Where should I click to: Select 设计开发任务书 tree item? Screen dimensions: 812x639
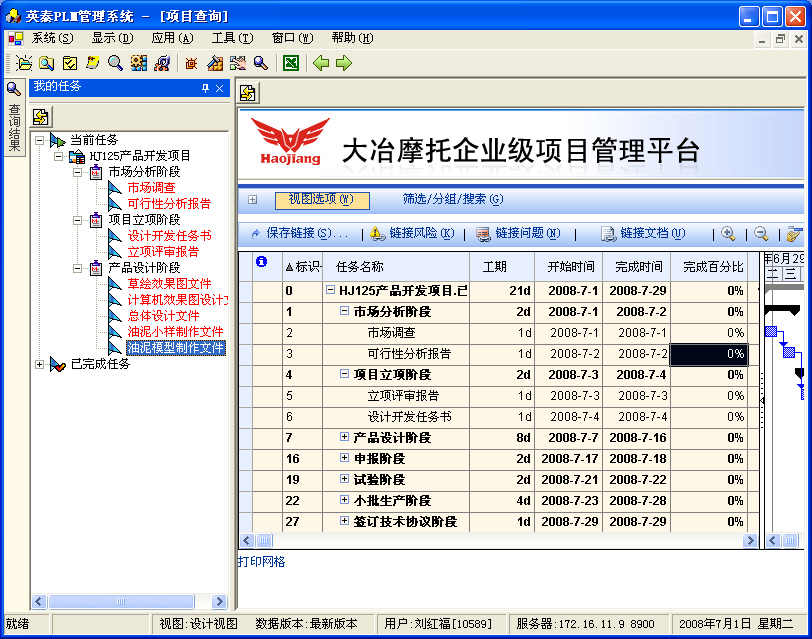tap(169, 236)
